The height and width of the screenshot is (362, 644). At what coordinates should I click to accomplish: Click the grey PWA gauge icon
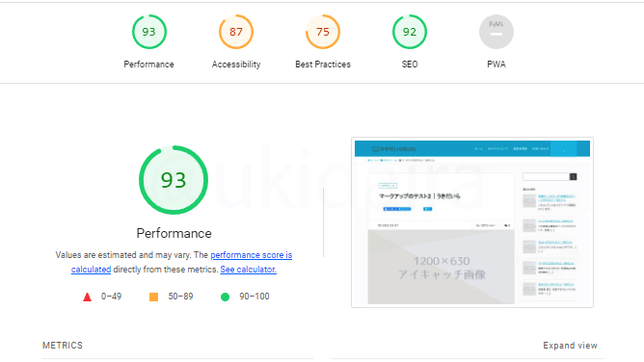[496, 32]
